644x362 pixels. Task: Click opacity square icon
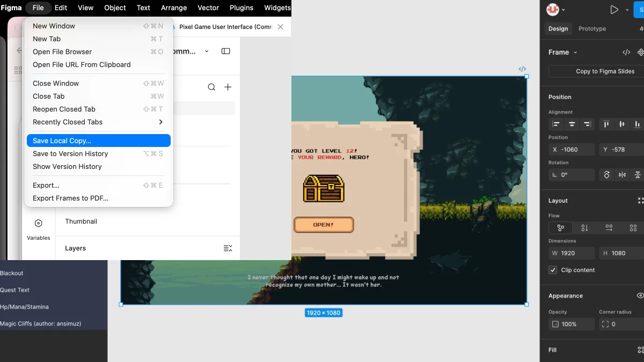(555, 324)
